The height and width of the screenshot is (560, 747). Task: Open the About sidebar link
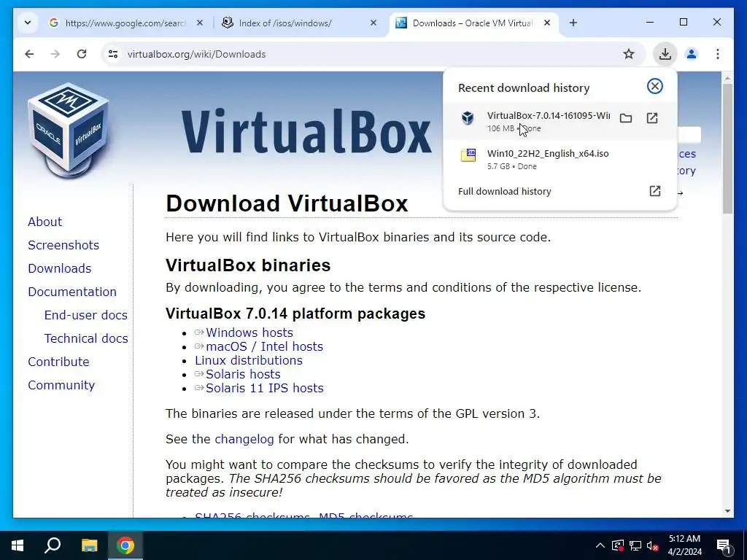pos(44,222)
